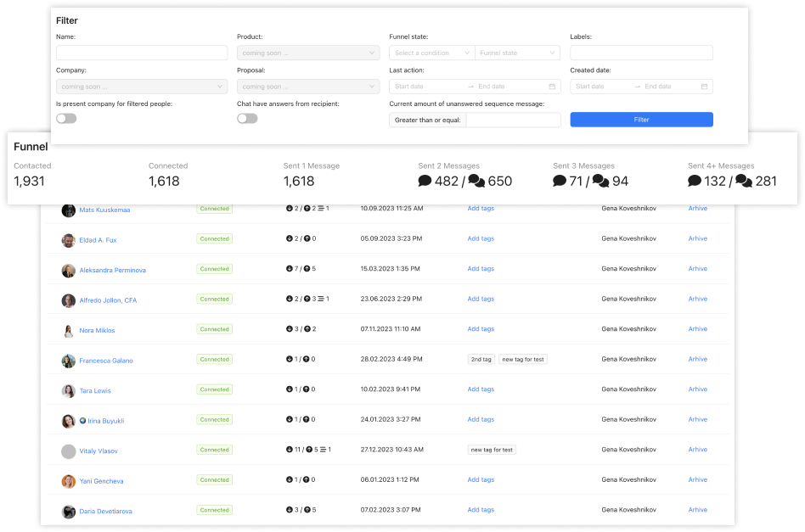Click Aleksandra Perminova's avatar photo
Viewport: 805px width, 532px height.
(x=68, y=271)
